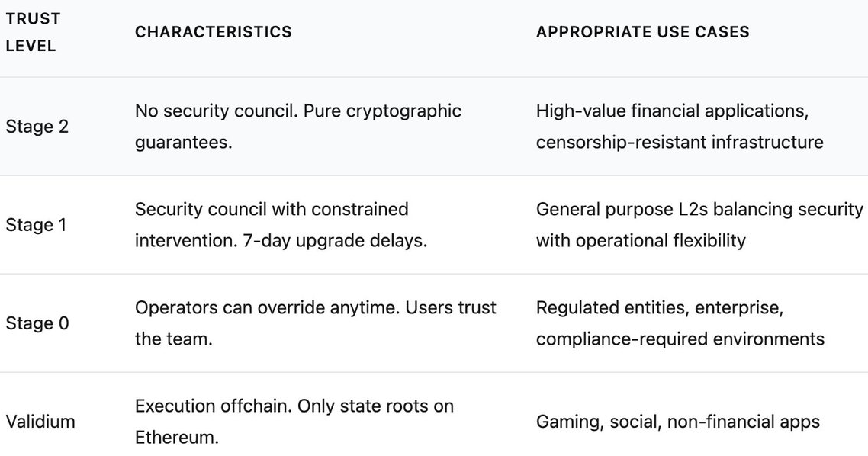The image size is (868, 456).
Task: Click the APPROPRIATE USE CASES column header
Action: tap(642, 32)
